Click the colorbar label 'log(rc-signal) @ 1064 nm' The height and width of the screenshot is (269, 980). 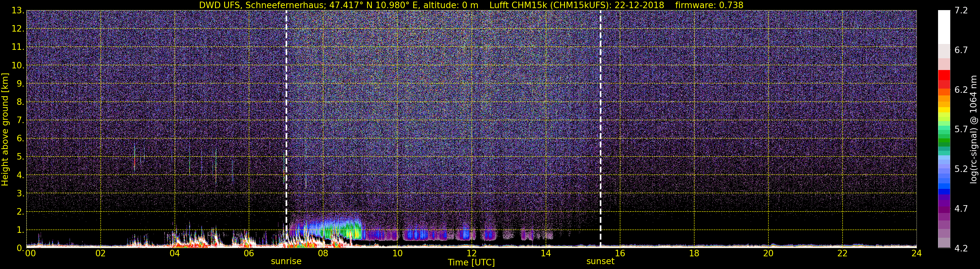coord(973,129)
